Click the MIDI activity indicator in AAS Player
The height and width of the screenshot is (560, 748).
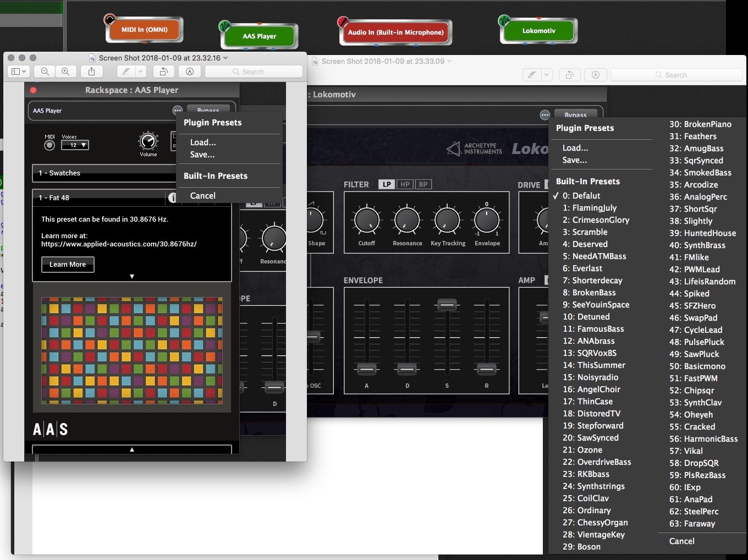pyautogui.click(x=50, y=145)
